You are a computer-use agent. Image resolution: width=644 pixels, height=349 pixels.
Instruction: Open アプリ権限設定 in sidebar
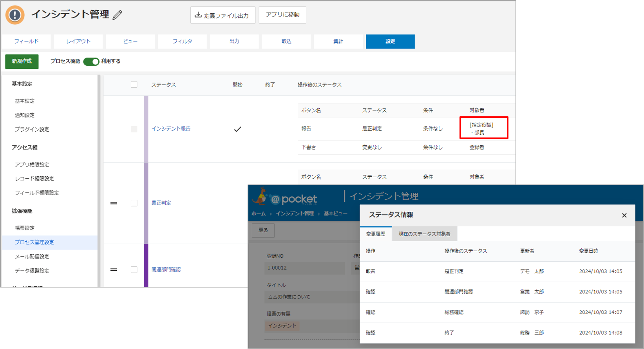32,165
